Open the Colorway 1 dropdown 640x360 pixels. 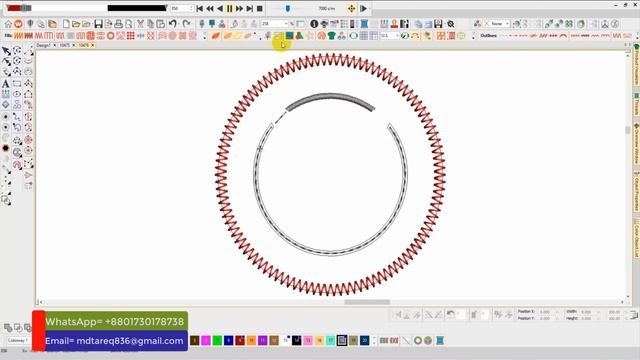pos(18,340)
